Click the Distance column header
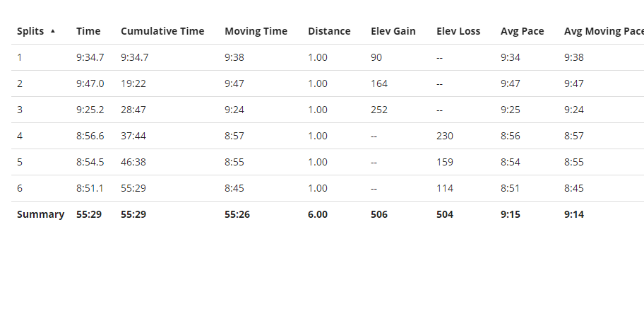This screenshot has height=314, width=644. [x=329, y=31]
